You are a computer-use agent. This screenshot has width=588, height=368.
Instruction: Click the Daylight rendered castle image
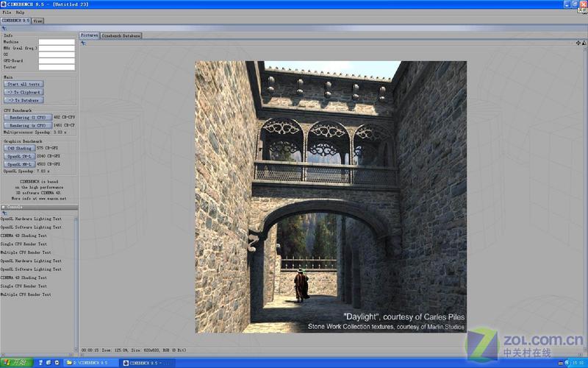pyautogui.click(x=331, y=197)
